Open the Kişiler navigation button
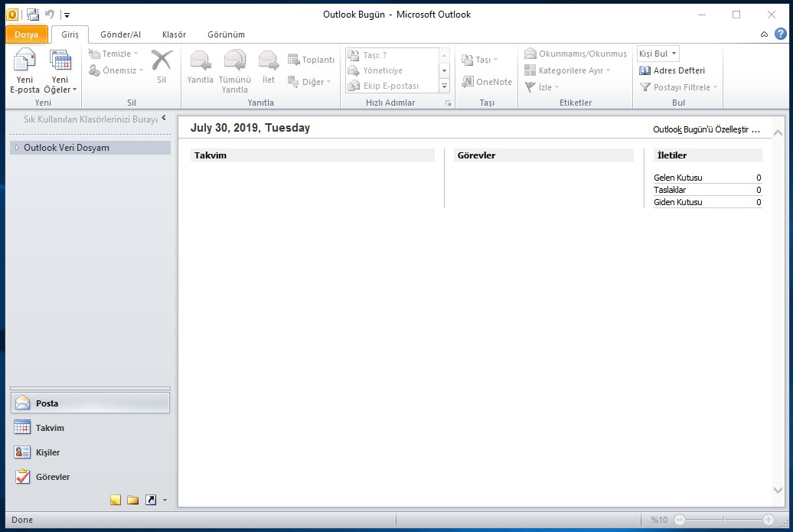The width and height of the screenshot is (793, 532). pyautogui.click(x=90, y=452)
